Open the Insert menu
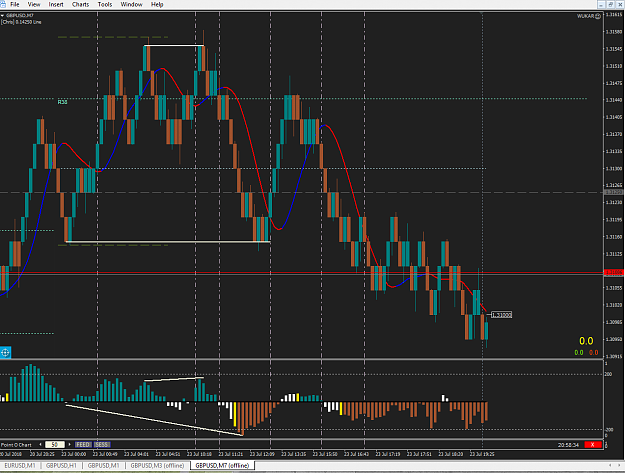 (x=56, y=4)
